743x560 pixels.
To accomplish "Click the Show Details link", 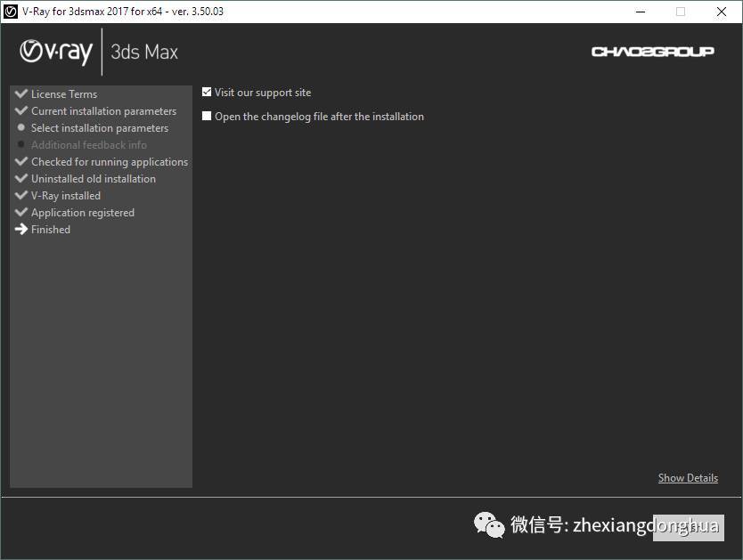I will tap(688, 477).
